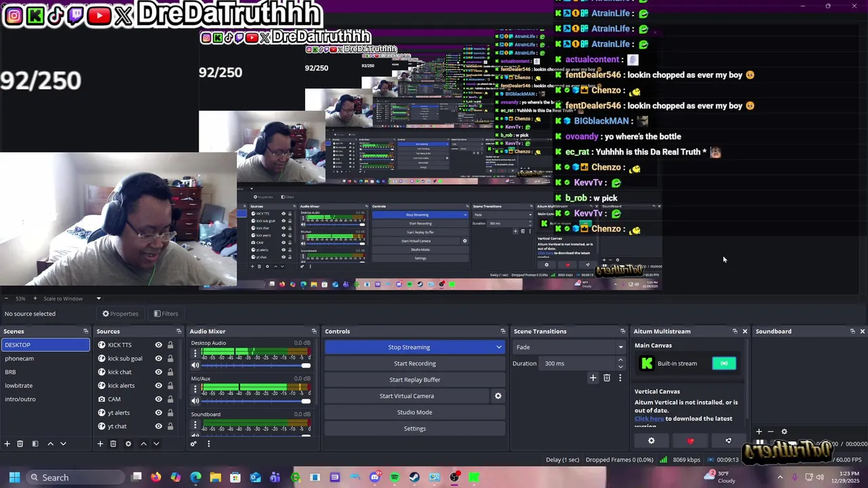Screen dimensions: 868x488
Task: Expand Stop Streaming dropdown arrow
Action: click(499, 348)
